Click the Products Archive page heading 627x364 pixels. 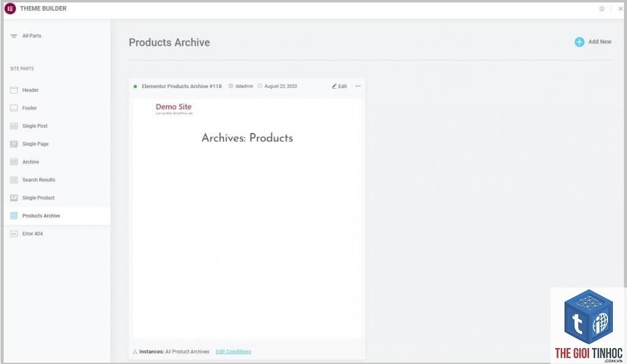170,42
